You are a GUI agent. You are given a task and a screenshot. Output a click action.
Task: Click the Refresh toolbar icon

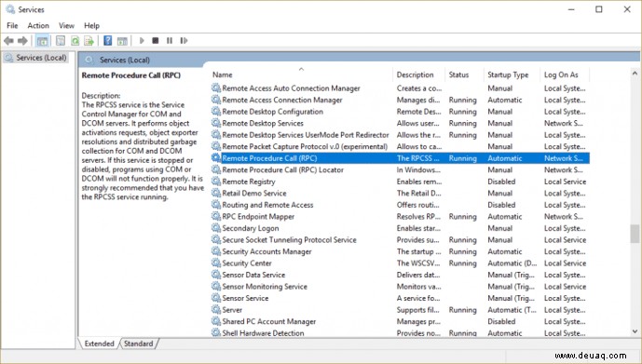75,40
